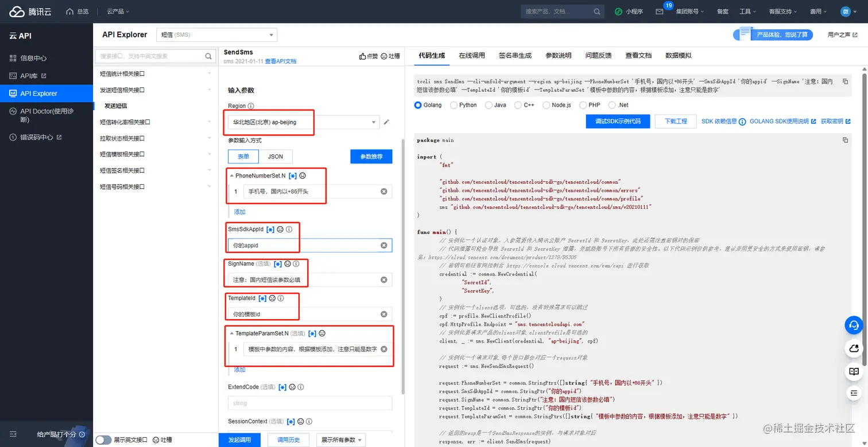This screenshot has height=447, width=868.
Task: Collapse the 发送短信相关接口 group
Action: 155,90
